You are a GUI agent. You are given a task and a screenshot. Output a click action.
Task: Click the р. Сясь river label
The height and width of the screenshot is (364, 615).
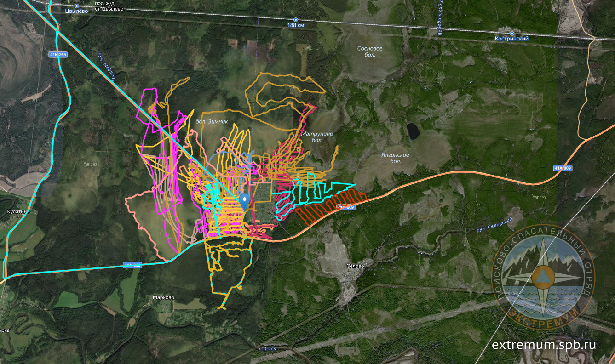pos(267,349)
